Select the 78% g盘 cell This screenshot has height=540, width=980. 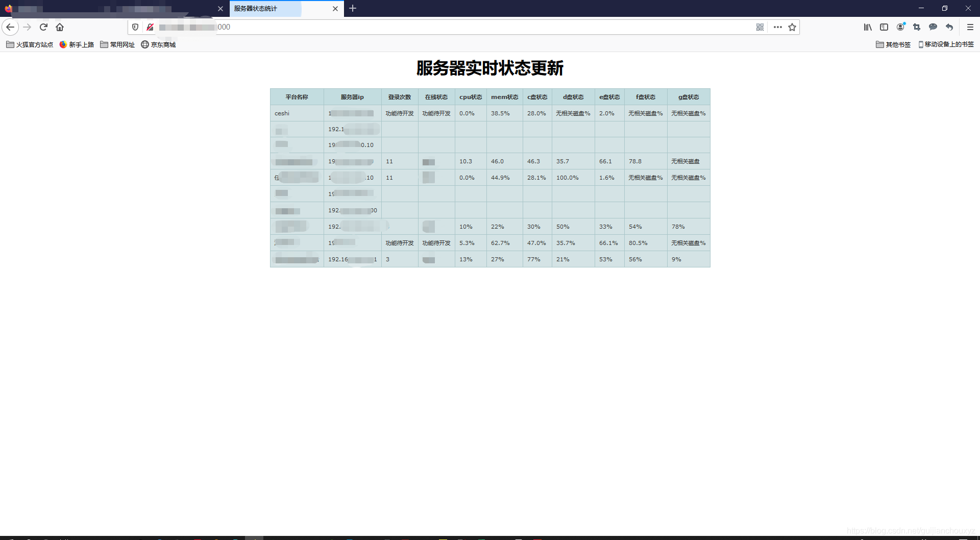click(x=689, y=227)
